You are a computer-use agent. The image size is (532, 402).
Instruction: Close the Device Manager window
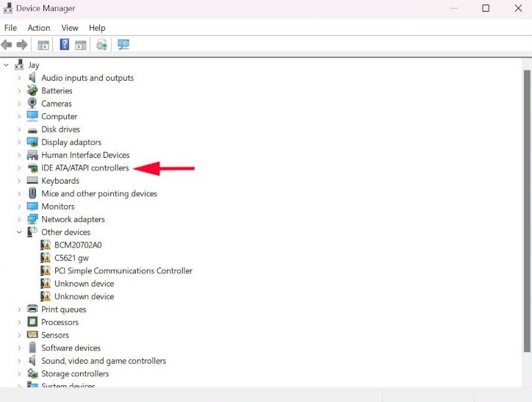518,8
